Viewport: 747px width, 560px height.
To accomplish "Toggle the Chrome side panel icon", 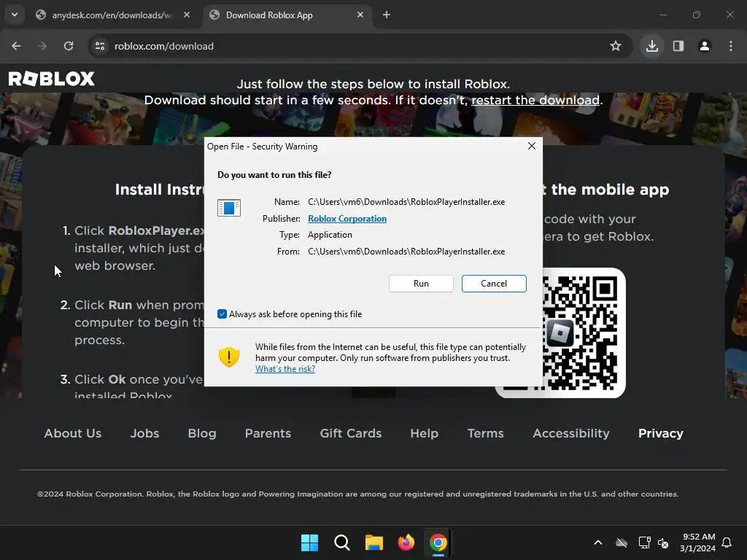I will pyautogui.click(x=678, y=46).
